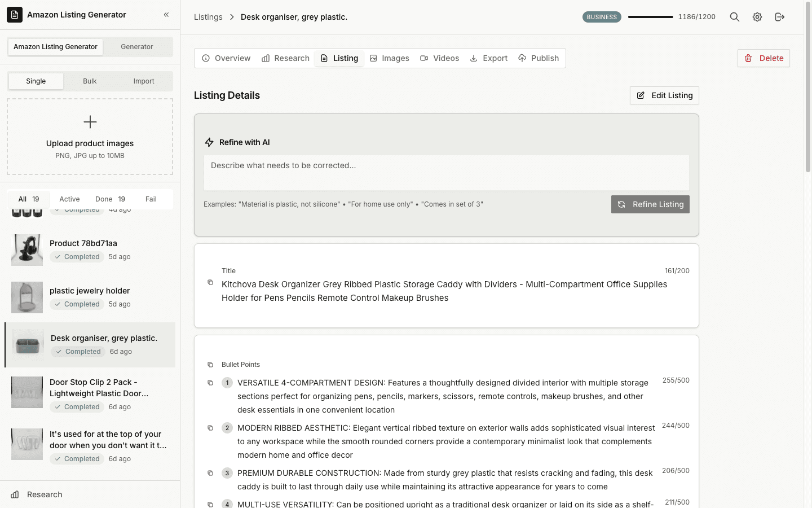
Task: Collapse the left sidebar
Action: 166,15
